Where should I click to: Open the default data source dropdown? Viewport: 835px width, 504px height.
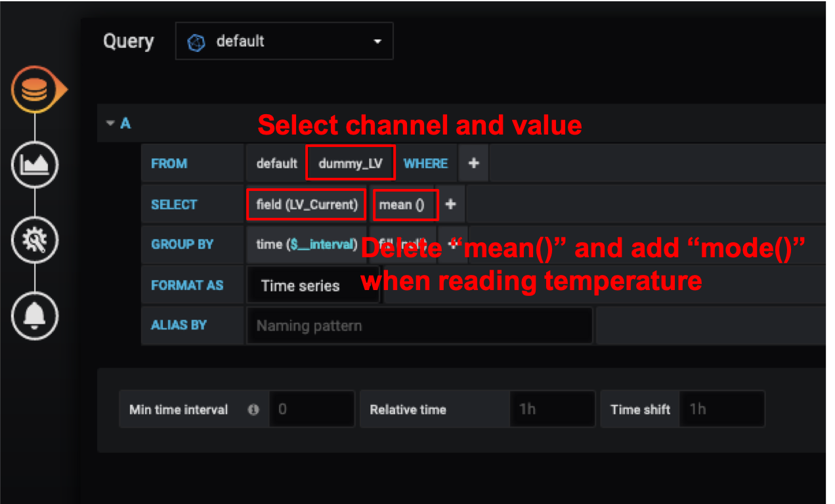284,41
